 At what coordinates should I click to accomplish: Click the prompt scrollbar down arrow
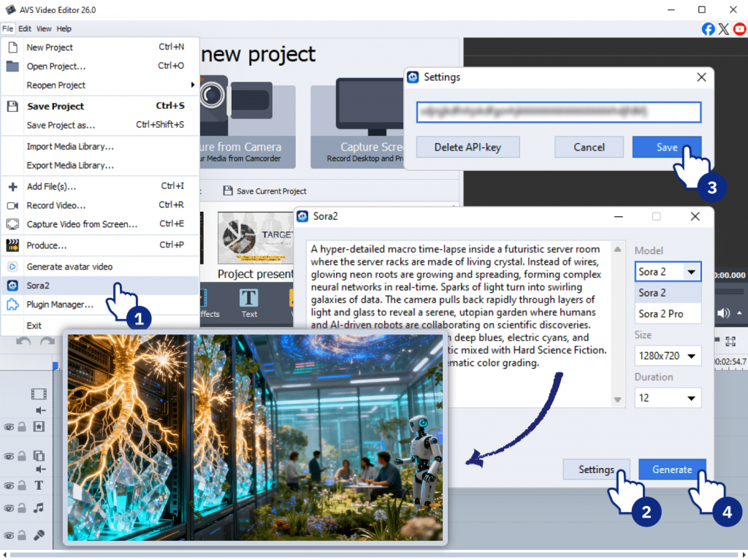tap(618, 399)
